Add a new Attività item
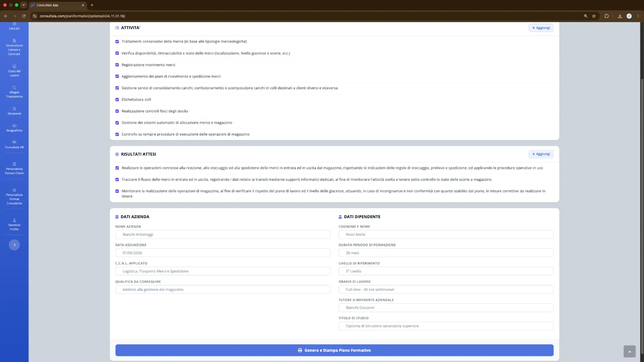Viewport: 644px width, 362px height. (x=541, y=28)
